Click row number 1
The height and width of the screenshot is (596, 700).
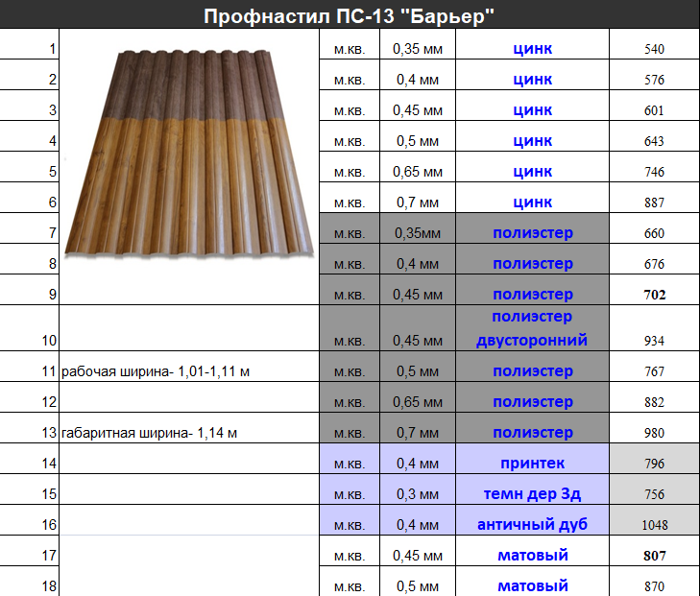[x=53, y=49]
